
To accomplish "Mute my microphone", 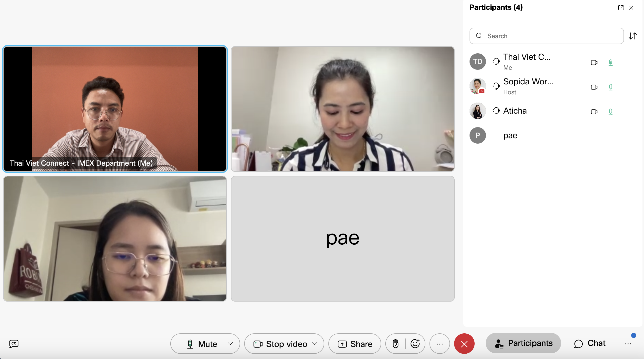I will pos(203,344).
